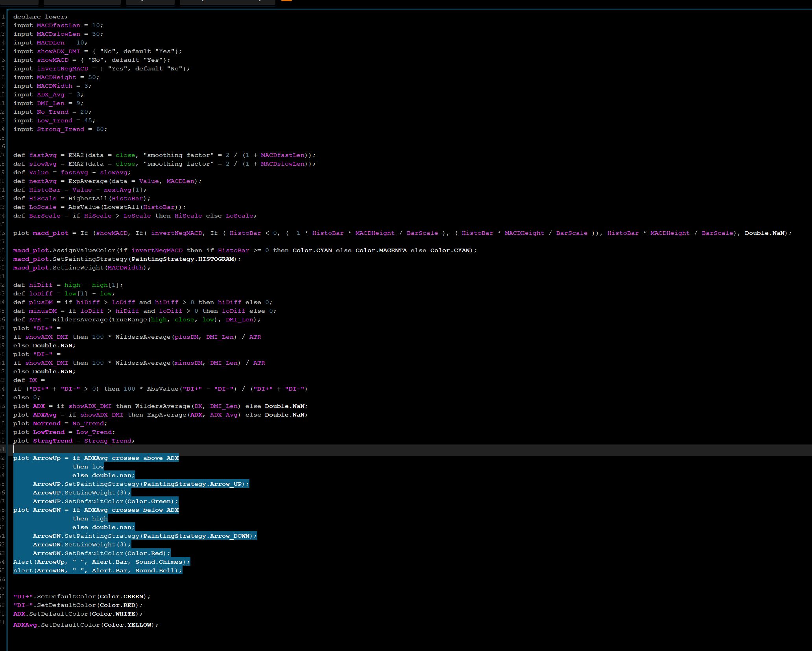Click the "def BarScale" definition line
Viewport: 812px width, 651px height.
tap(135, 216)
